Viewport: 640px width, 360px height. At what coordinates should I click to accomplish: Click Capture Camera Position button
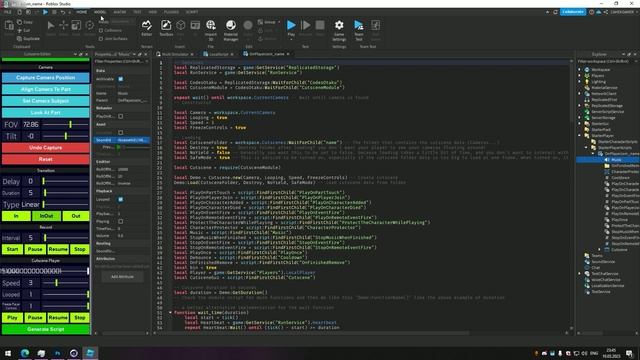click(46, 78)
